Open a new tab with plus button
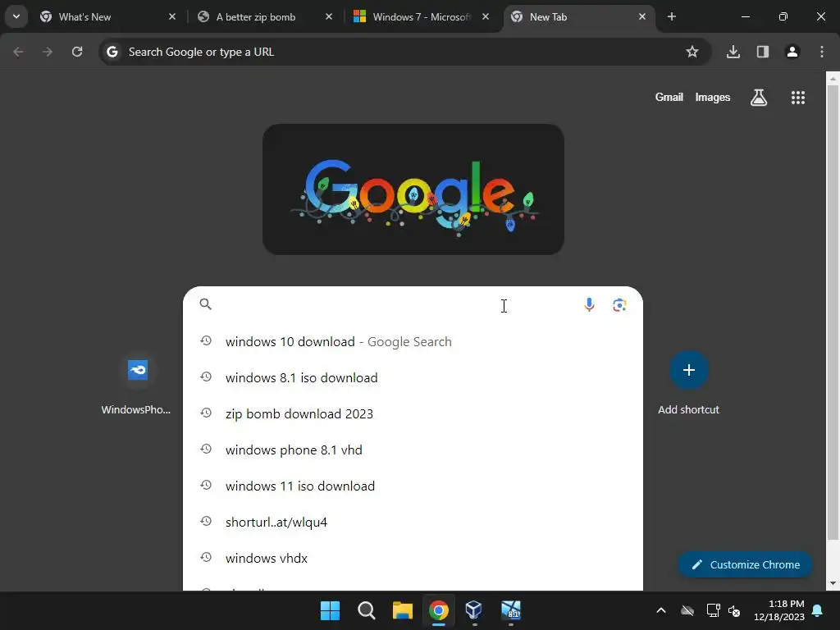Viewport: 840px width, 630px height. [x=672, y=17]
